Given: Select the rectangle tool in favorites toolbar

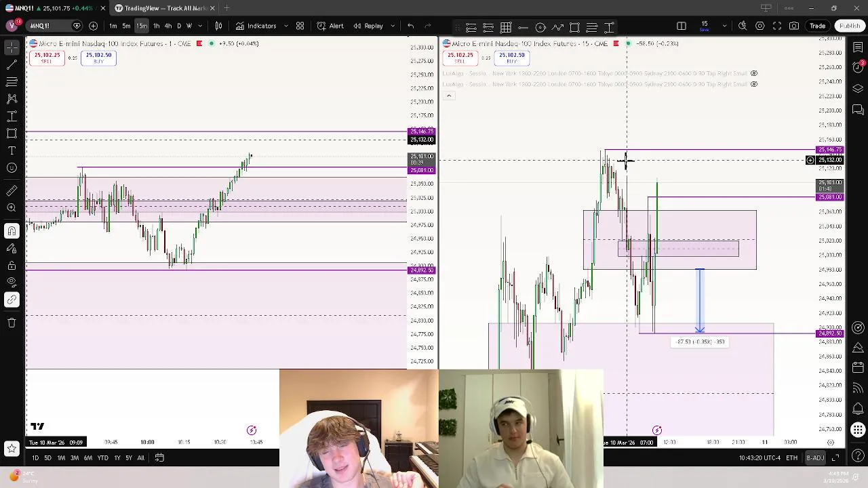Looking at the screenshot, I should pyautogui.click(x=574, y=28).
